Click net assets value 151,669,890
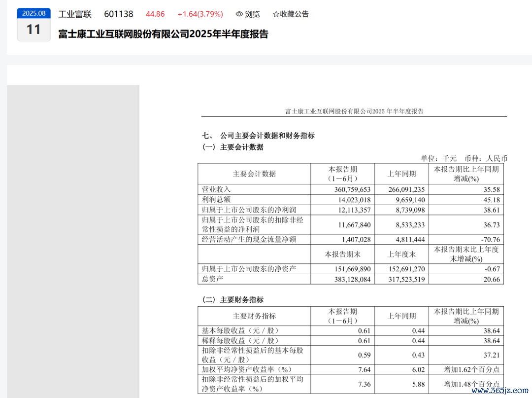 coord(353,269)
